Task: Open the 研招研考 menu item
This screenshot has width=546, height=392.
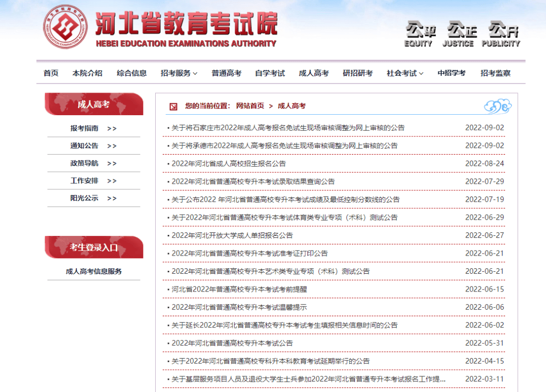Action: coord(357,73)
